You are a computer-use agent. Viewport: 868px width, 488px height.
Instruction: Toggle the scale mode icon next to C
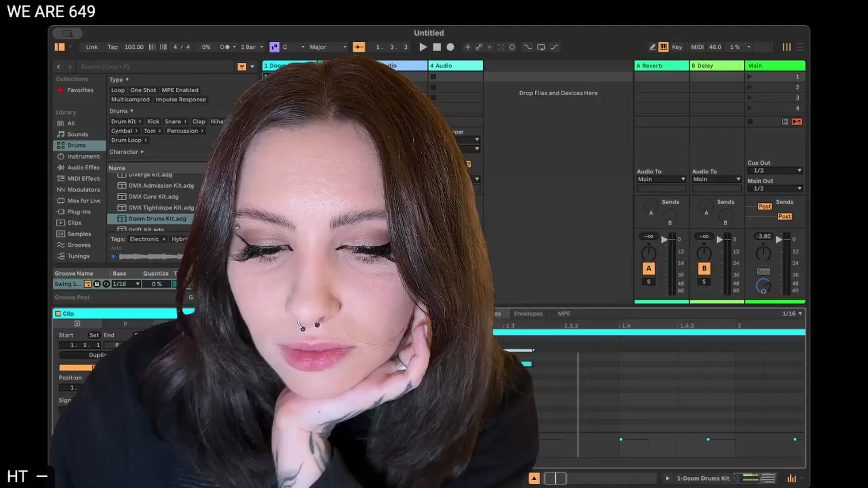point(274,47)
